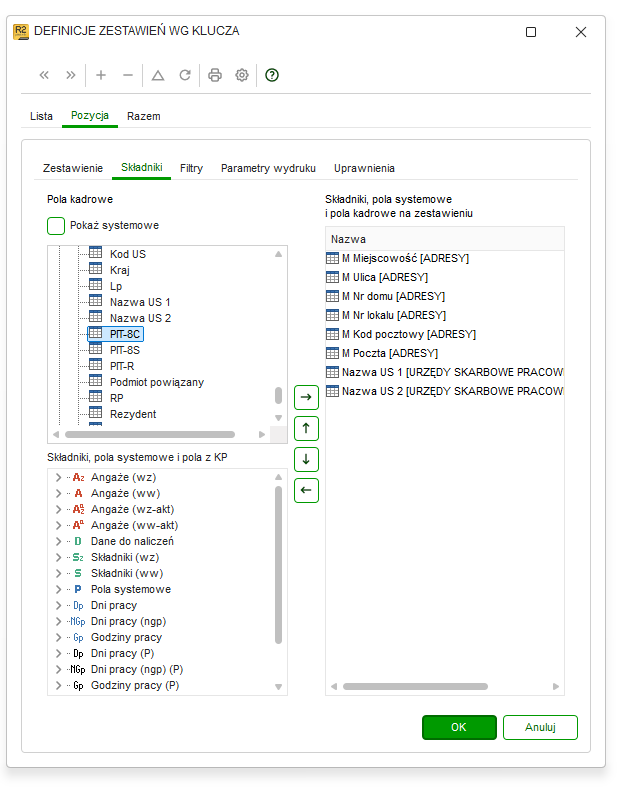
Task: Click icon beside M Ulica [ADRESY]
Action: [x=332, y=277]
